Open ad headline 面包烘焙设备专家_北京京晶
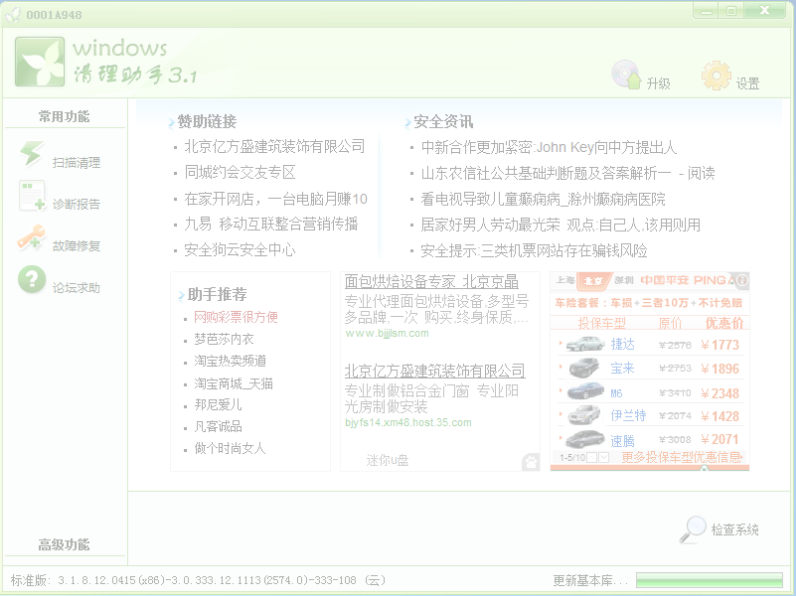The width and height of the screenshot is (796, 596). (x=432, y=281)
